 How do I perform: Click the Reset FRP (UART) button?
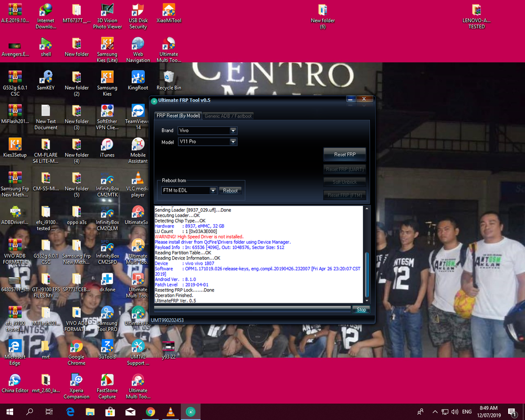[x=344, y=169]
